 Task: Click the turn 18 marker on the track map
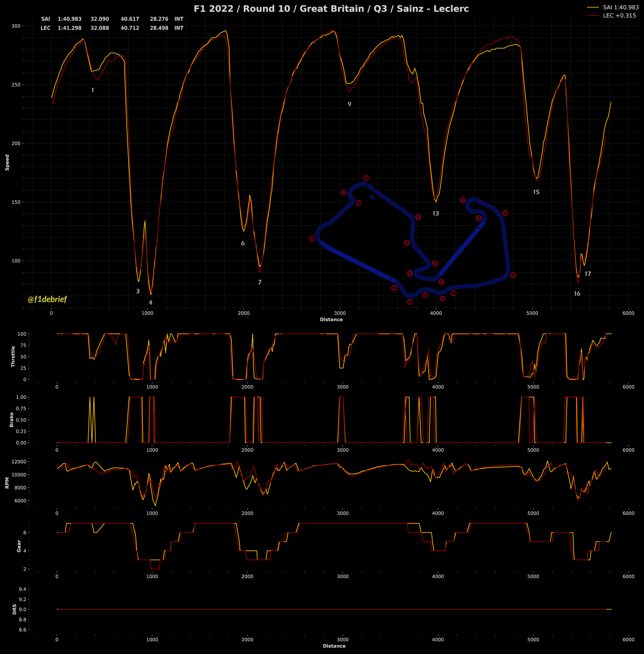point(366,178)
